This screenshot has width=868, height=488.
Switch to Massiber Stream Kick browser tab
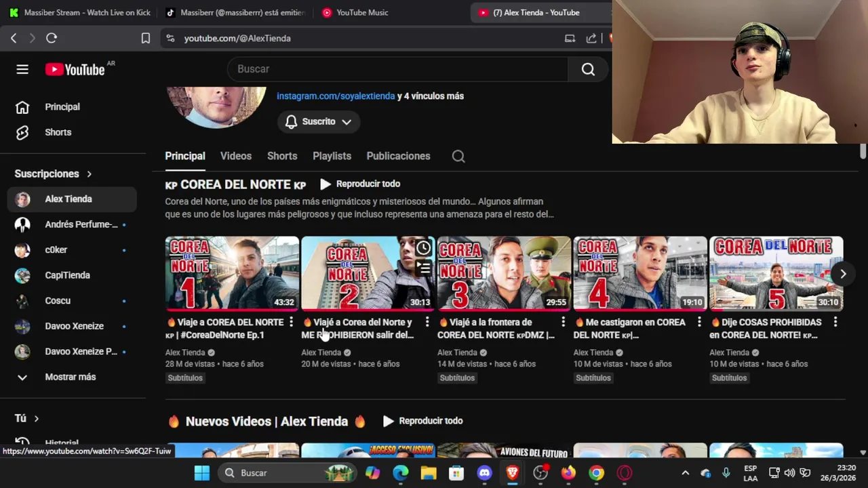(x=80, y=12)
